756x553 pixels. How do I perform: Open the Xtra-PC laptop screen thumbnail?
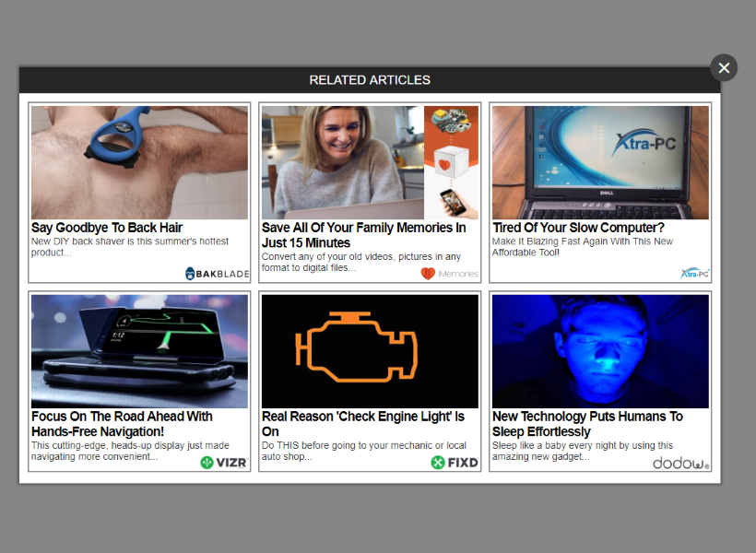[x=600, y=162]
